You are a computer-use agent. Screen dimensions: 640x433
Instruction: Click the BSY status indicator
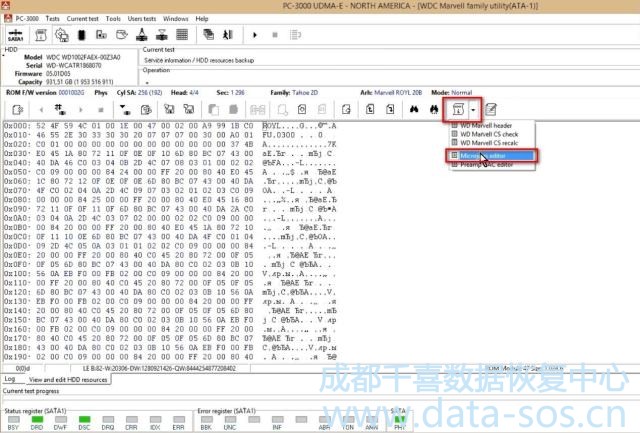13,422
